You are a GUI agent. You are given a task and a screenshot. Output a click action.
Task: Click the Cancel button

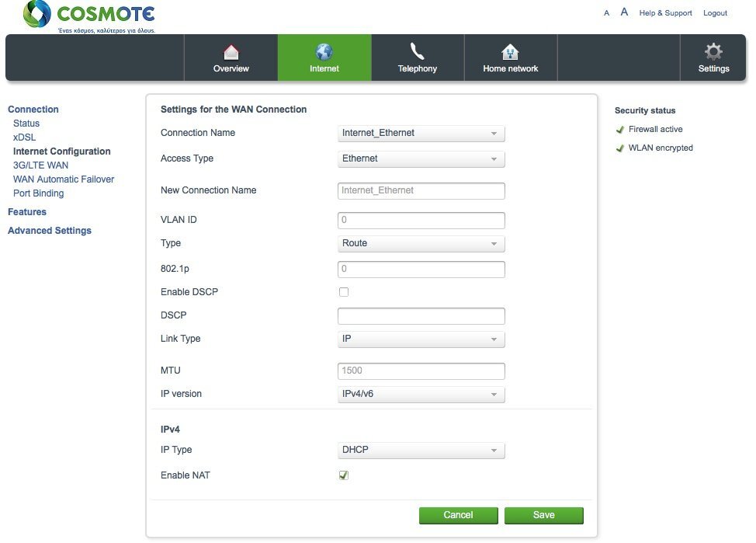(x=458, y=515)
